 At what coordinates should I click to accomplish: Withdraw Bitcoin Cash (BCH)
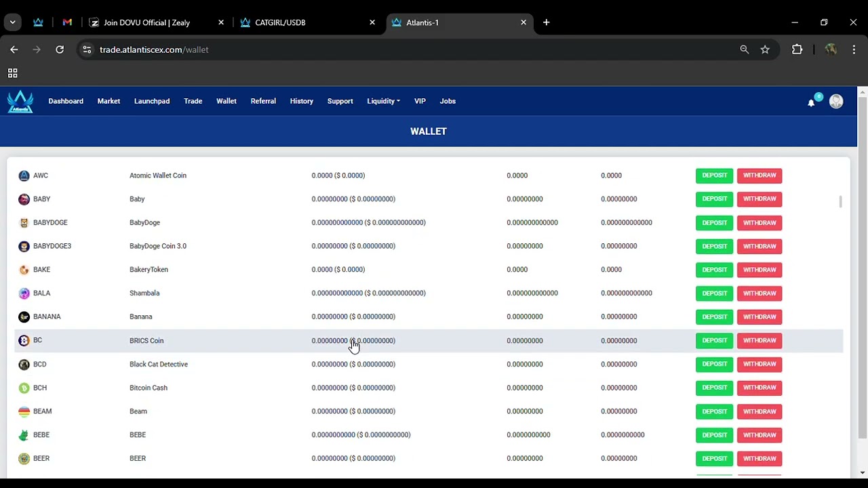tap(759, 388)
